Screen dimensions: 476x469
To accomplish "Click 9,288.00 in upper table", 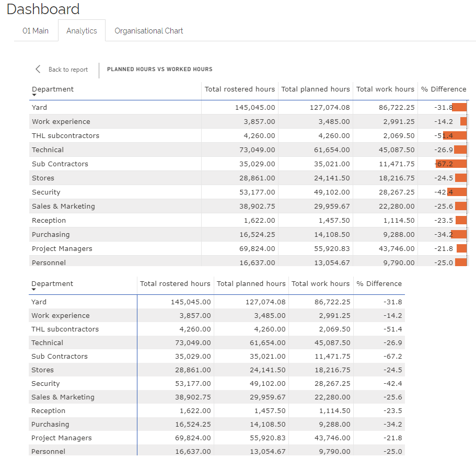I will pos(399,234).
